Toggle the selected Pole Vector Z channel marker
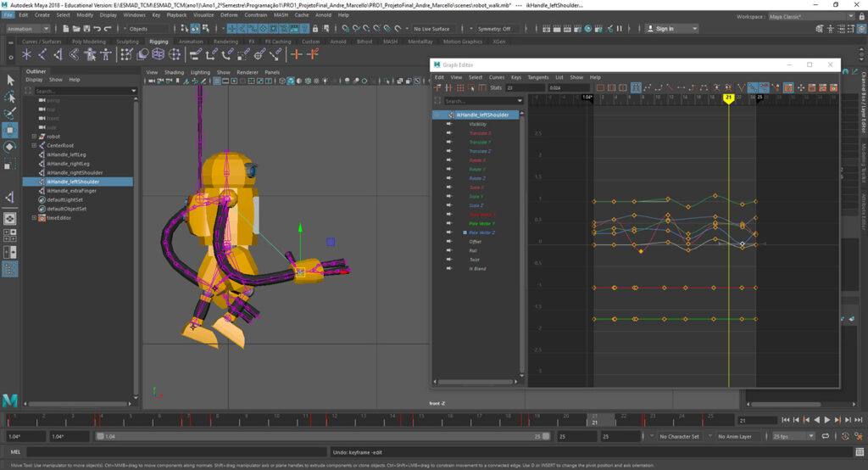Screen dimensions: 868x470 point(465,232)
